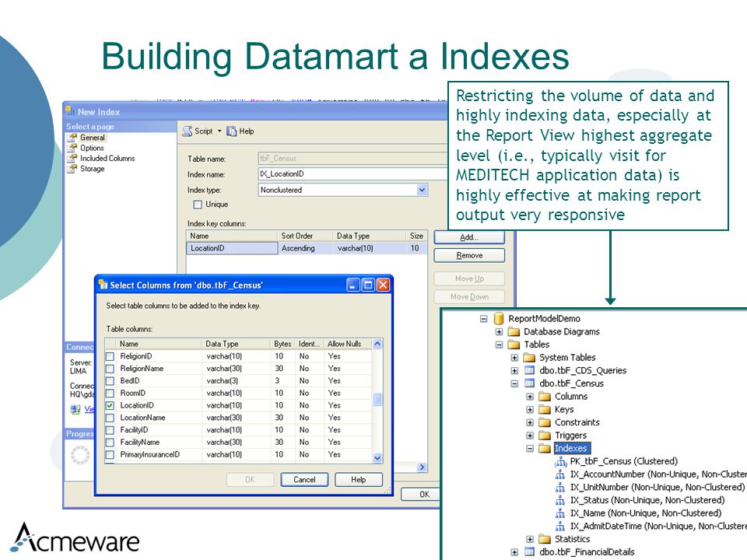Click the Add... button
747x560 pixels.
469,237
